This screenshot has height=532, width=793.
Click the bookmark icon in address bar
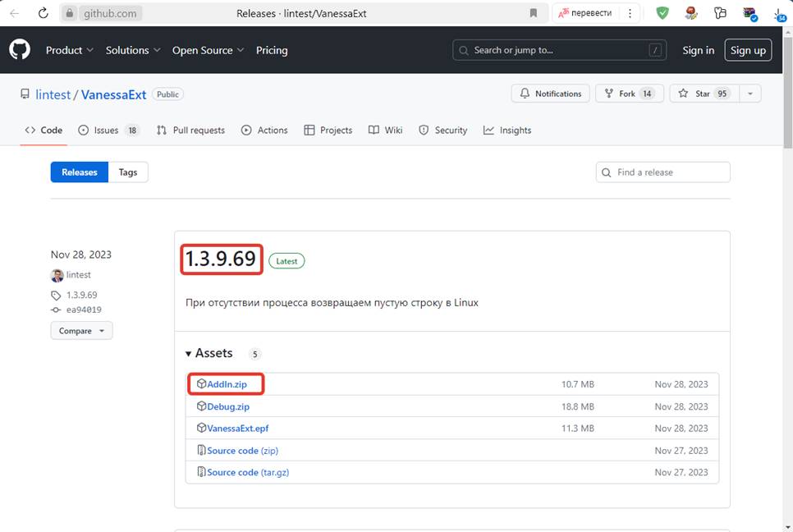coord(534,13)
